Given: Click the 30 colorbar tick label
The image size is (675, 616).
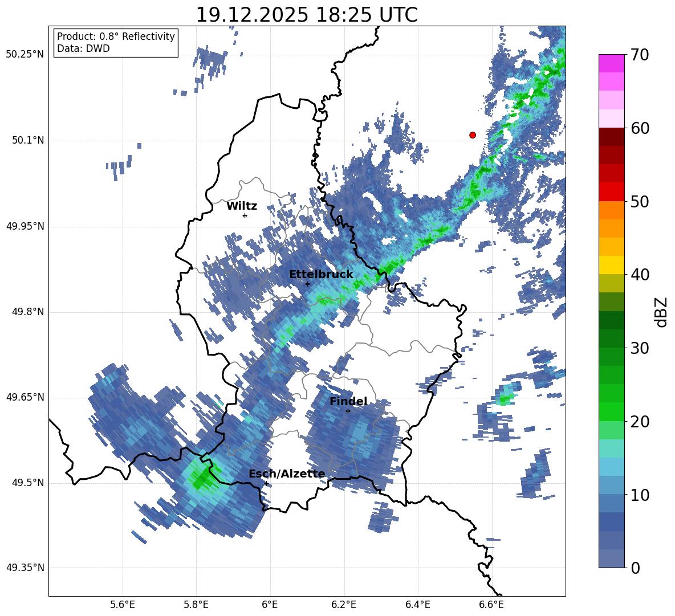Looking at the screenshot, I should point(639,348).
